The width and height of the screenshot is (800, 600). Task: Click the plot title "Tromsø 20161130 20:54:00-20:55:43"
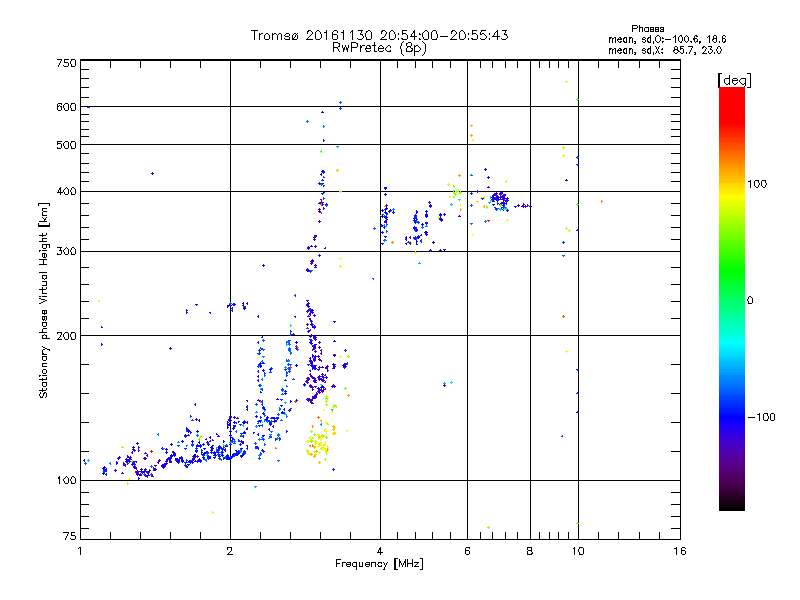(379, 35)
